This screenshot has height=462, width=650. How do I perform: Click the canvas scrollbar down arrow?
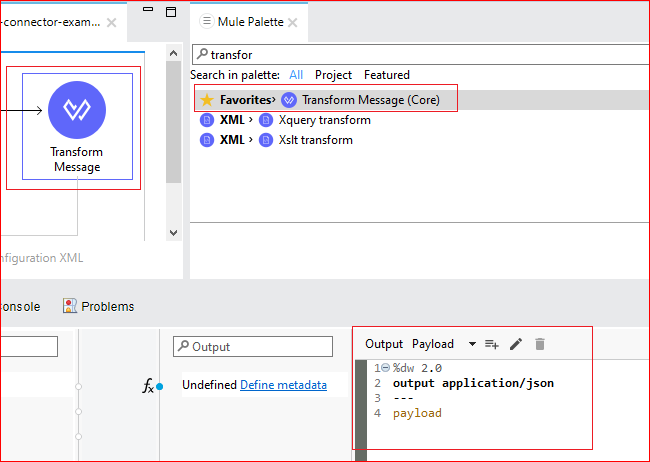(174, 233)
